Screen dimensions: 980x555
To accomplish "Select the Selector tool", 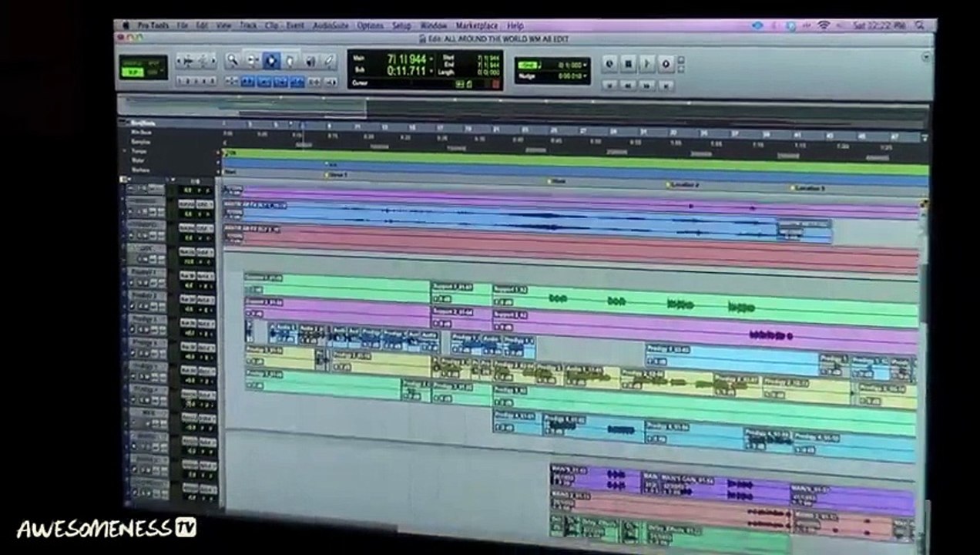I will pyautogui.click(x=271, y=60).
